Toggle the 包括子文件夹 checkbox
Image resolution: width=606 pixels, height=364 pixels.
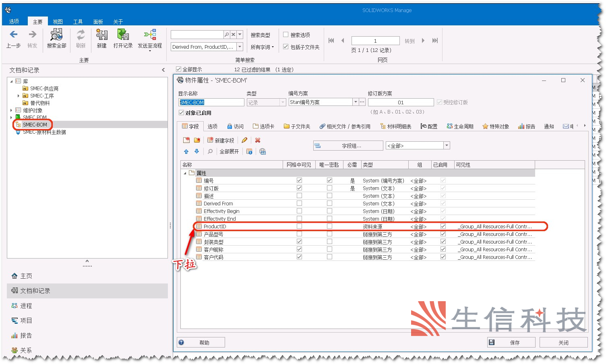pos(286,47)
